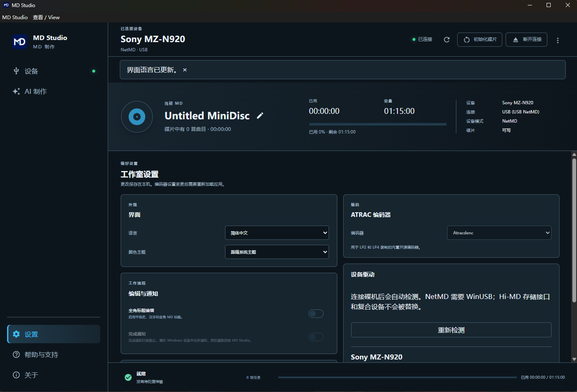The image size is (577, 392).
Task: Click the MD Studio logo in sidebar
Action: point(20,42)
